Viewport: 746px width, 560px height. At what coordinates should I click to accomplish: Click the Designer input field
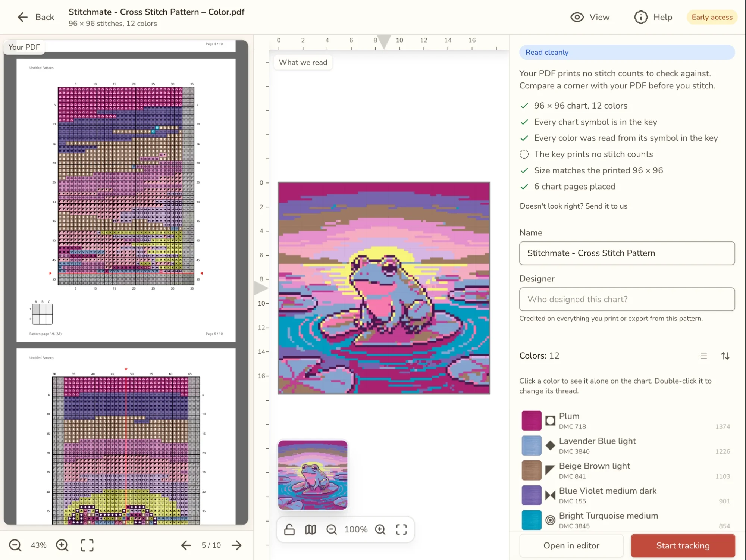tap(627, 299)
